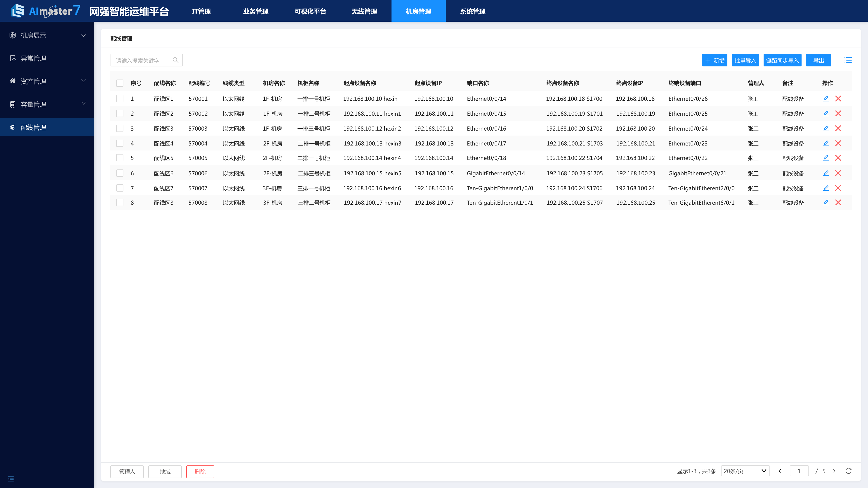Open the 系统管理 top menu
The height and width of the screenshot is (488, 868).
point(472,11)
